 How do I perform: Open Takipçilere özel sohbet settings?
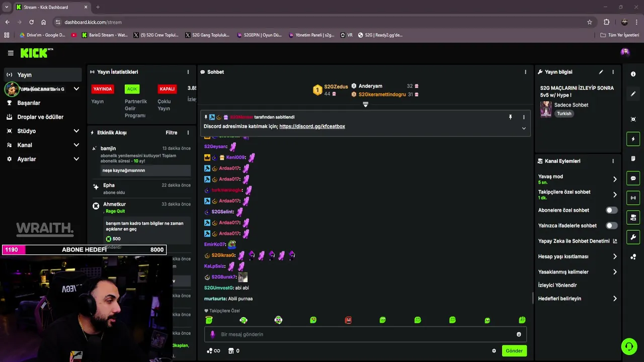coord(578,195)
